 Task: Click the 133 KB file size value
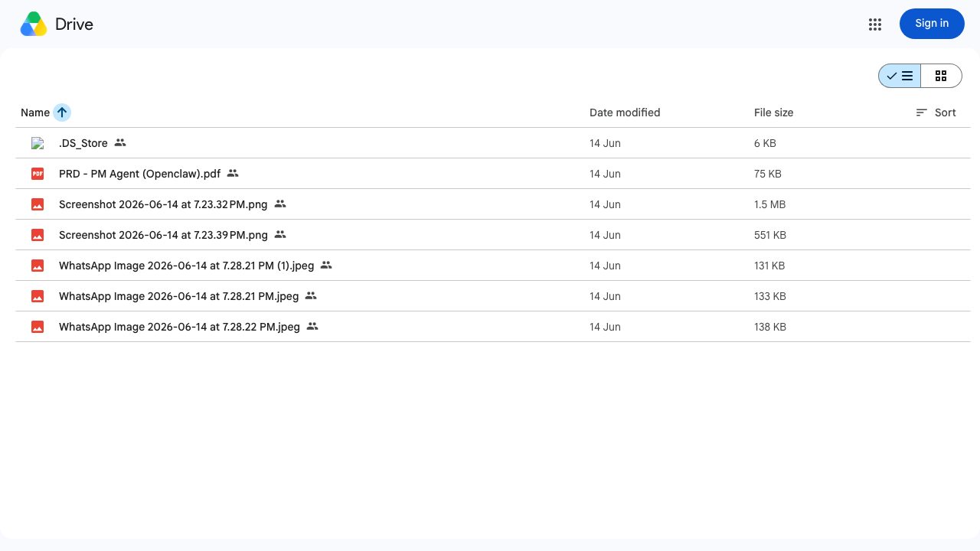pyautogui.click(x=770, y=296)
